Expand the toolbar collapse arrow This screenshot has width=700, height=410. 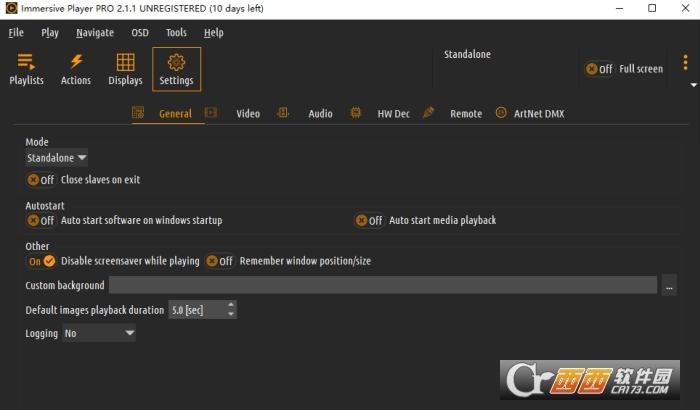[693, 85]
